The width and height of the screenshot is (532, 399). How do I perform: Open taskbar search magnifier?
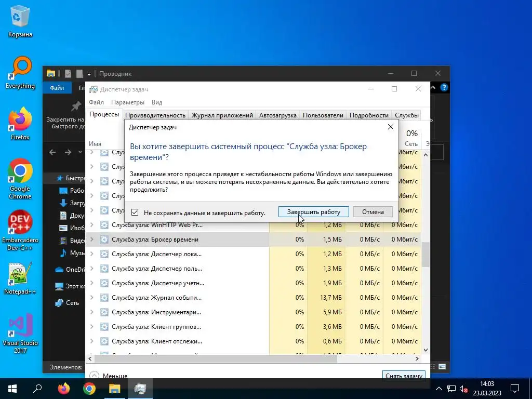pos(37,389)
